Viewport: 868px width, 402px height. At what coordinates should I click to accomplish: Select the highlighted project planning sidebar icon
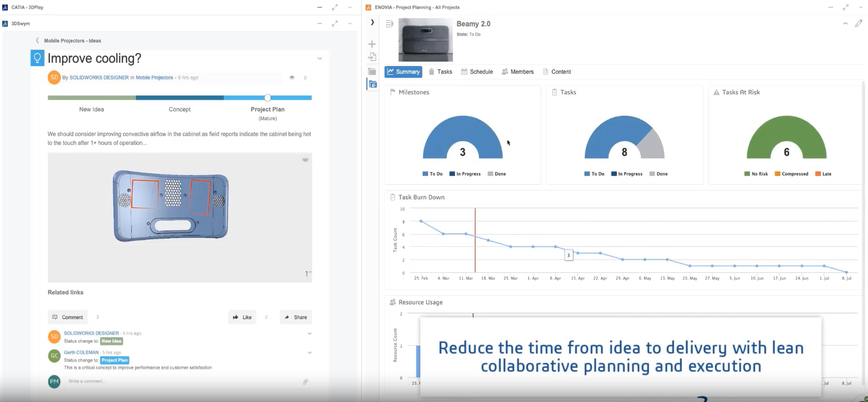tap(372, 84)
